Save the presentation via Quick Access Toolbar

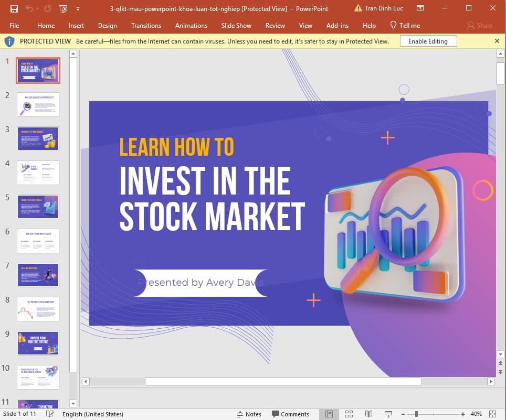(x=14, y=8)
